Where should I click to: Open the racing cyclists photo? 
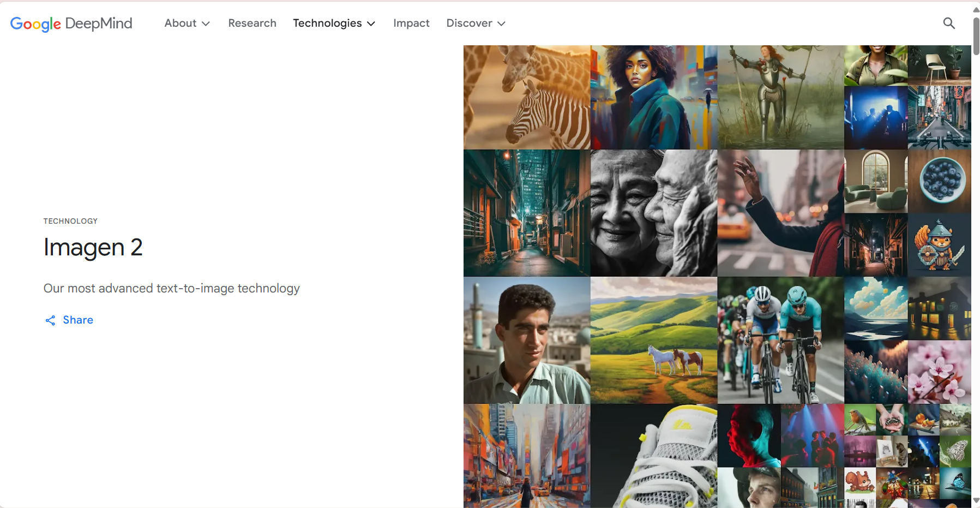(x=781, y=340)
